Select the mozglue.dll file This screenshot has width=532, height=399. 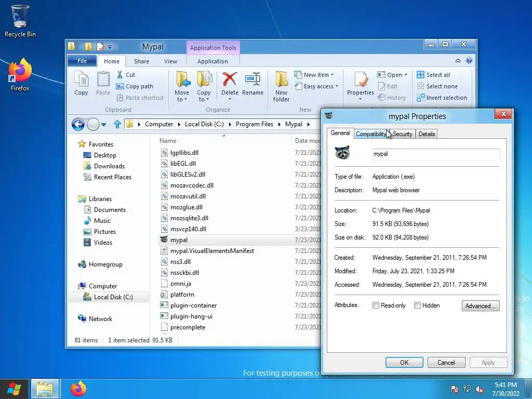[187, 207]
